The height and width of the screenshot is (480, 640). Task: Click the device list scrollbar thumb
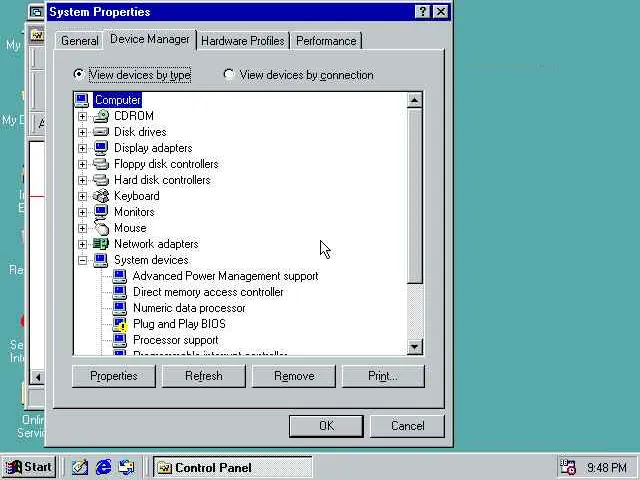pyautogui.click(x=414, y=196)
